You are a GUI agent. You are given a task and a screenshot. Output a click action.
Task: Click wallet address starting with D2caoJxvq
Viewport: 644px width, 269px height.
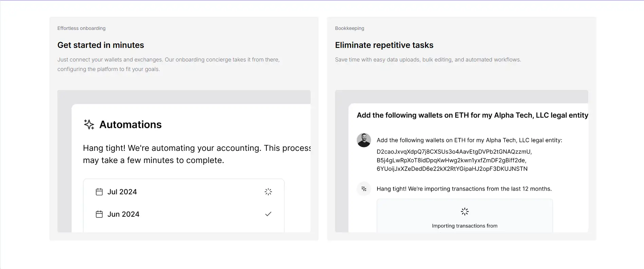(454, 152)
